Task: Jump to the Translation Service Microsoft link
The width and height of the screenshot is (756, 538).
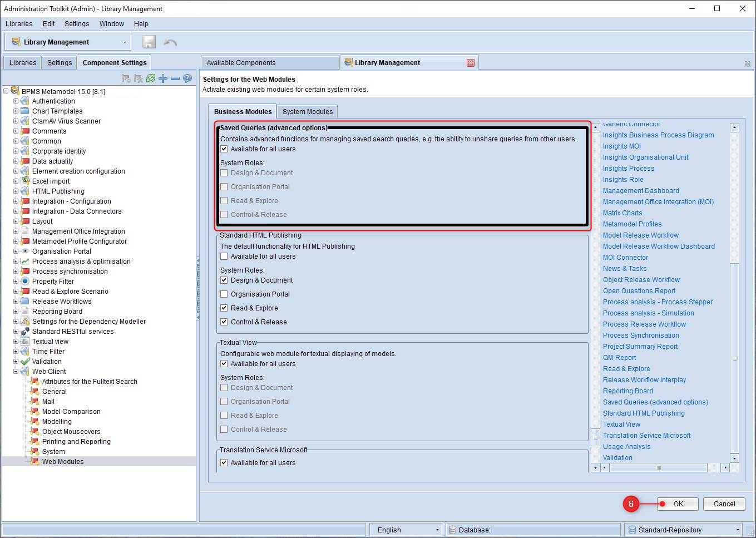Action: point(646,436)
